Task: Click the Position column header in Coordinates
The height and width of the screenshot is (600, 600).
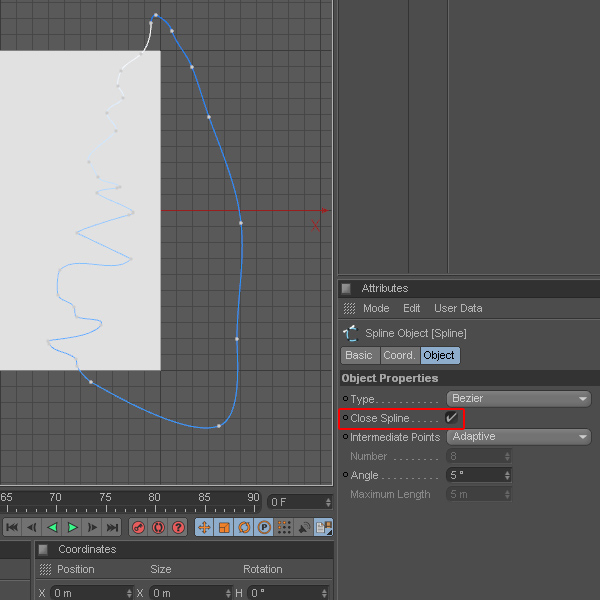Action: [76, 569]
